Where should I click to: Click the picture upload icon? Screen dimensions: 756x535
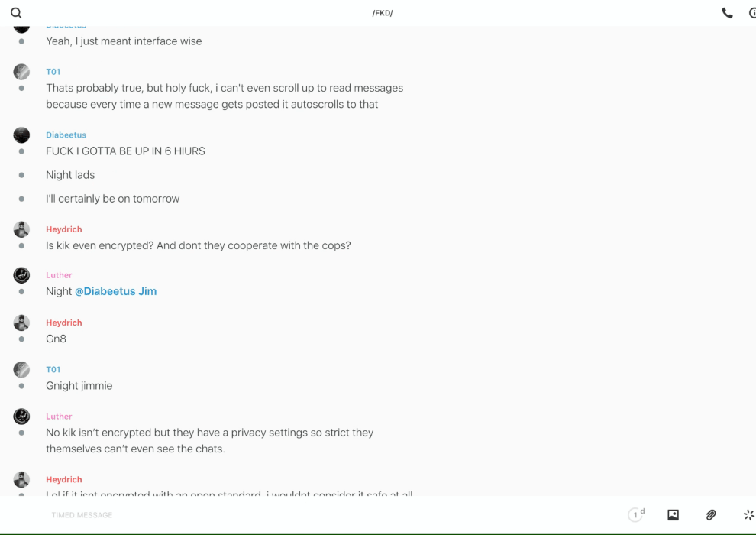(x=673, y=515)
